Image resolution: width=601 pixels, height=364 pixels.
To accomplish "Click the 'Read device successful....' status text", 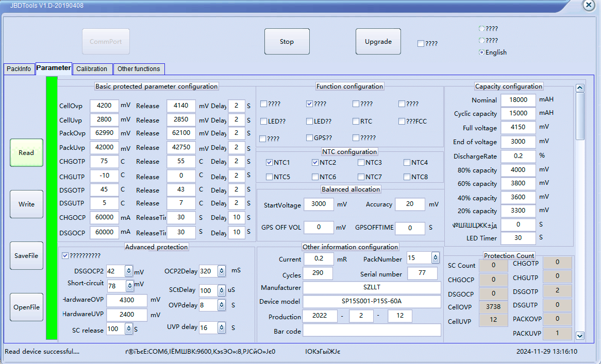I will coord(42,351).
